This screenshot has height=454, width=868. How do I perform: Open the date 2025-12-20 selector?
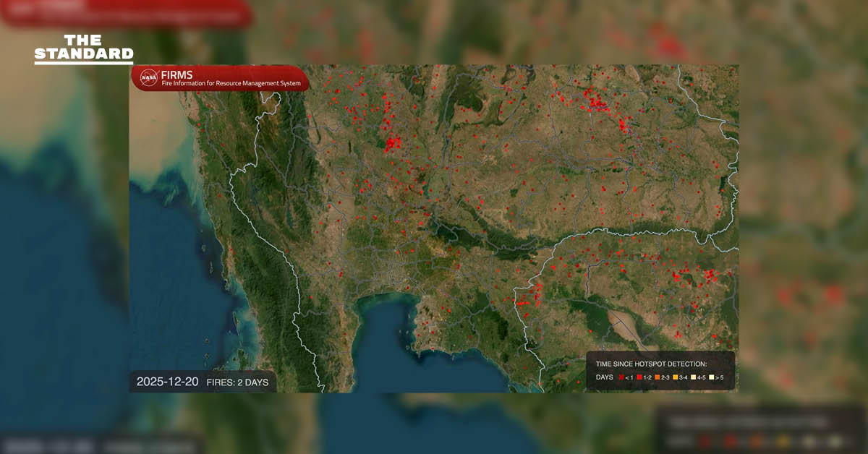click(x=166, y=381)
